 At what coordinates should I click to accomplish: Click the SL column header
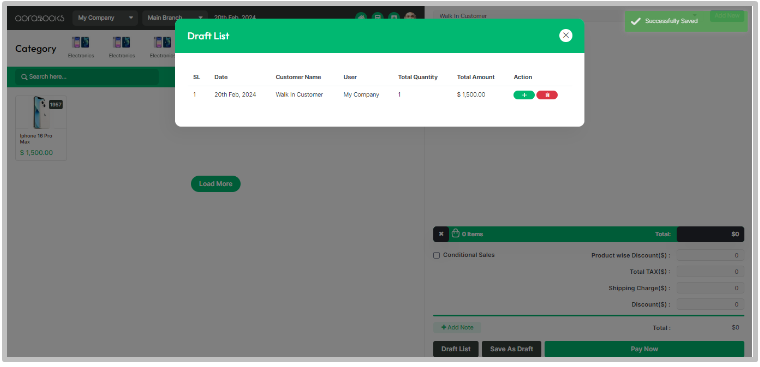pos(196,77)
